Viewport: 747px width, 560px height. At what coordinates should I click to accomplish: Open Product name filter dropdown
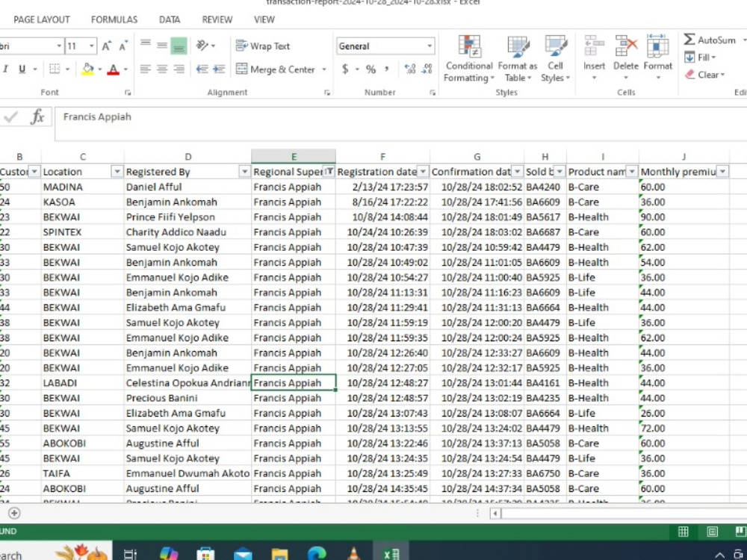tap(632, 172)
